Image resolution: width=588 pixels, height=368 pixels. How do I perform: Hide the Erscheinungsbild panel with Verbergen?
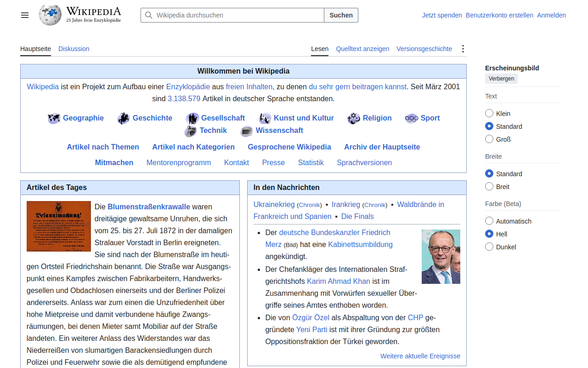tap(501, 79)
